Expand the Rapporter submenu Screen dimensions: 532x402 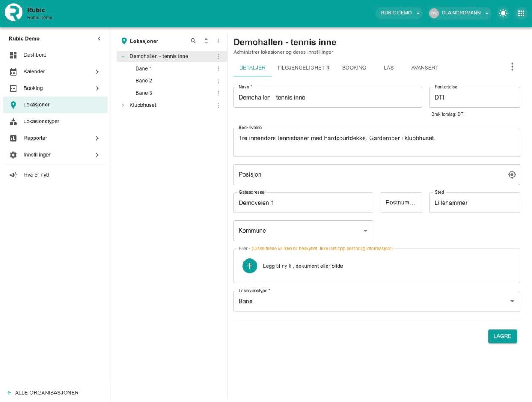click(x=97, y=138)
